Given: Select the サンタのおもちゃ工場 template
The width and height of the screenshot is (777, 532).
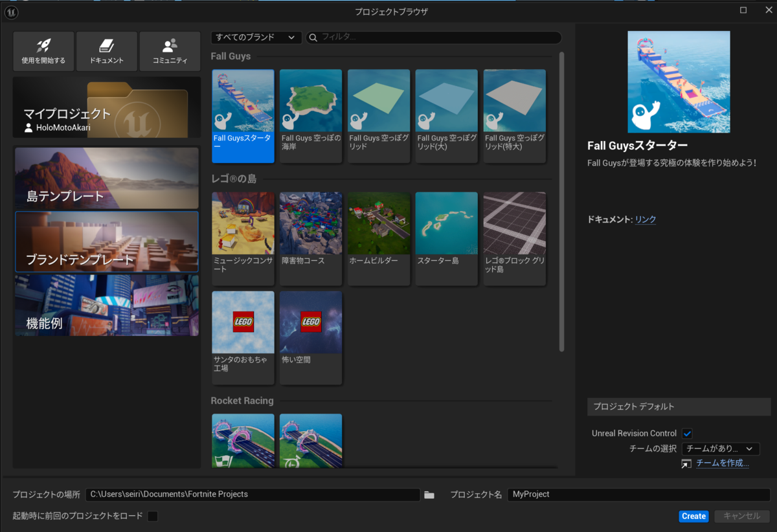Looking at the screenshot, I should click(x=243, y=338).
